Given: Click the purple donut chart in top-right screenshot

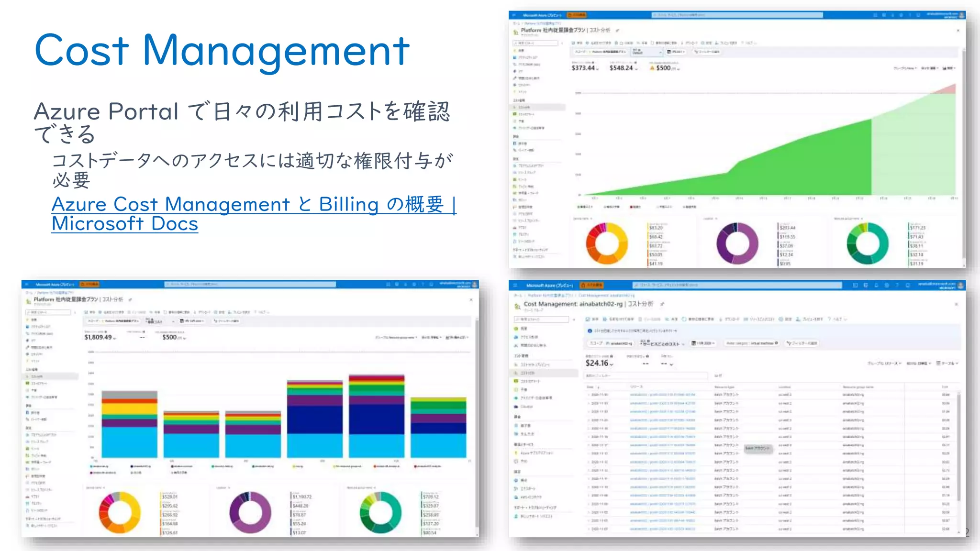Looking at the screenshot, I should (x=737, y=243).
